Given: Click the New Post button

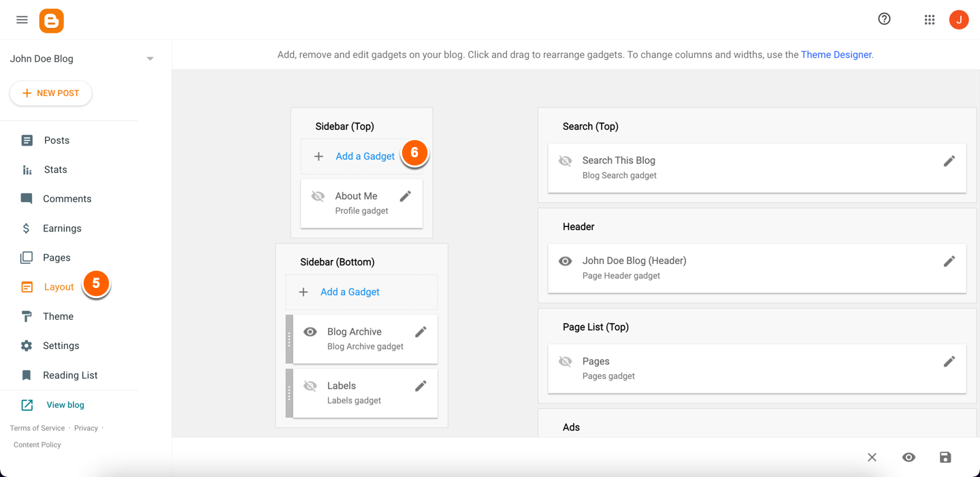Looking at the screenshot, I should (x=51, y=93).
